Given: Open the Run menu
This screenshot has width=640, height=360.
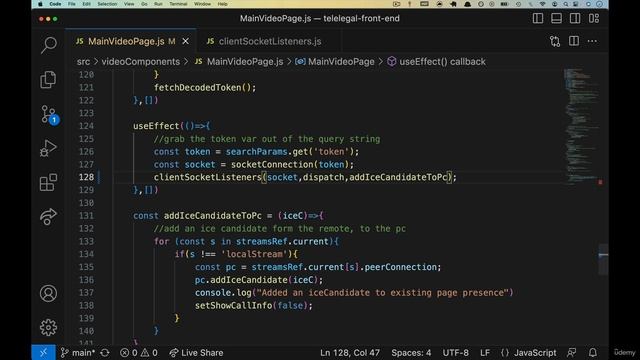Looking at the screenshot, I should [x=158, y=4].
